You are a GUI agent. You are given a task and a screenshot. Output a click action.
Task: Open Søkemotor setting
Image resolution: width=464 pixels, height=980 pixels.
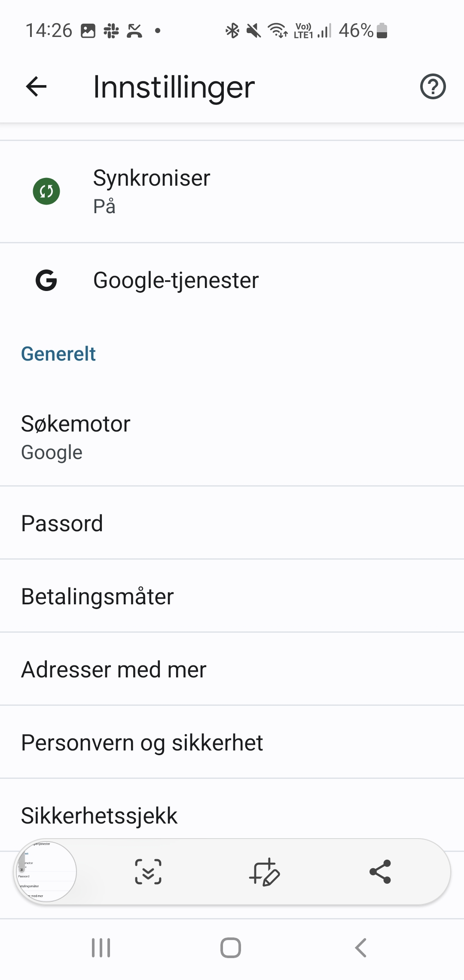pyautogui.click(x=232, y=437)
